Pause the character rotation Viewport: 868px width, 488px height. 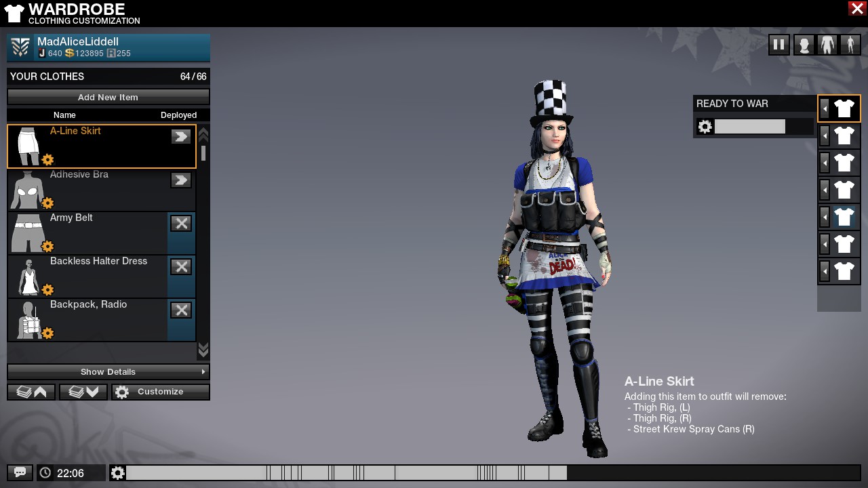(778, 45)
